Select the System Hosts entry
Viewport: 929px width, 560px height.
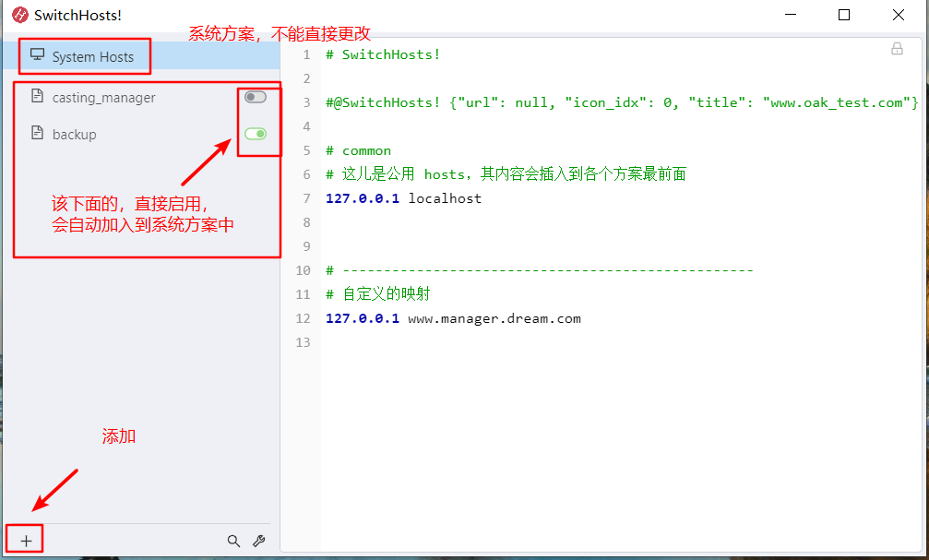coord(141,55)
